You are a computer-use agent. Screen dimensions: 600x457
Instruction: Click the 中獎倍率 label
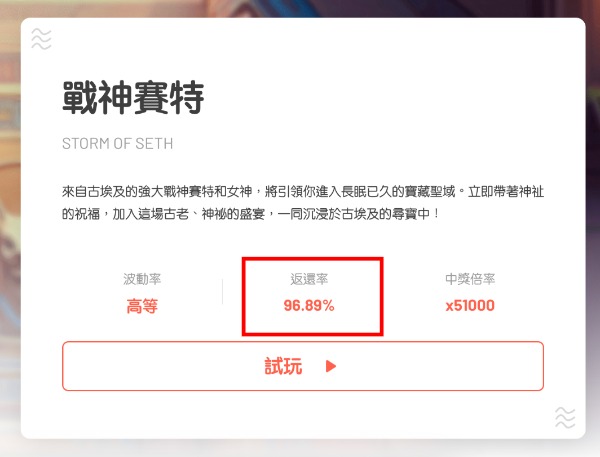pos(470,279)
